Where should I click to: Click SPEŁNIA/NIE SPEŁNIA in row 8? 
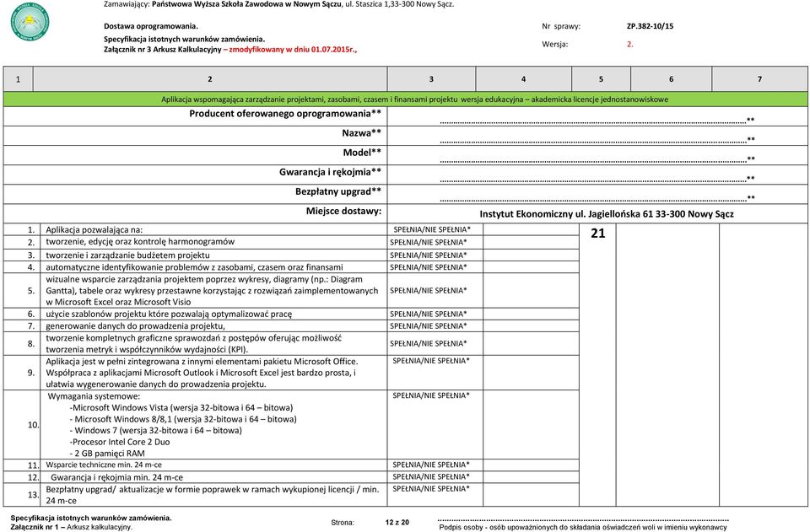429,344
